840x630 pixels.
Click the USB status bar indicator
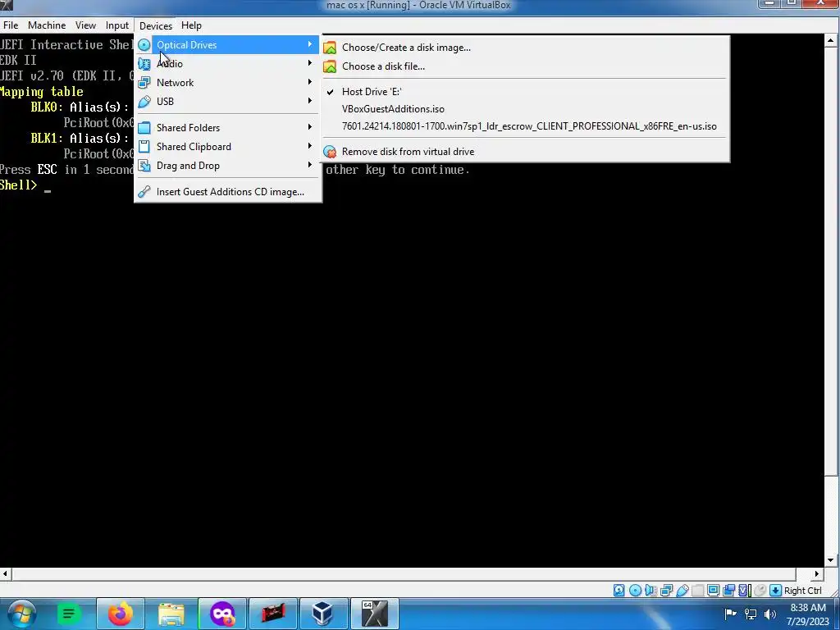682,591
